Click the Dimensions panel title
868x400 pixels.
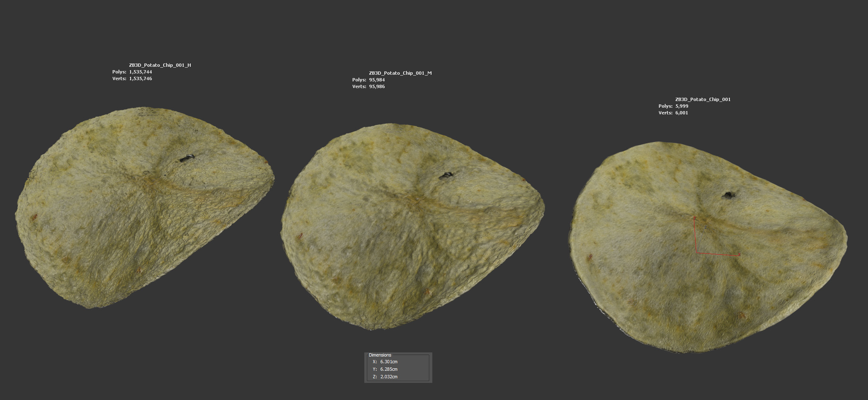[x=380, y=355]
